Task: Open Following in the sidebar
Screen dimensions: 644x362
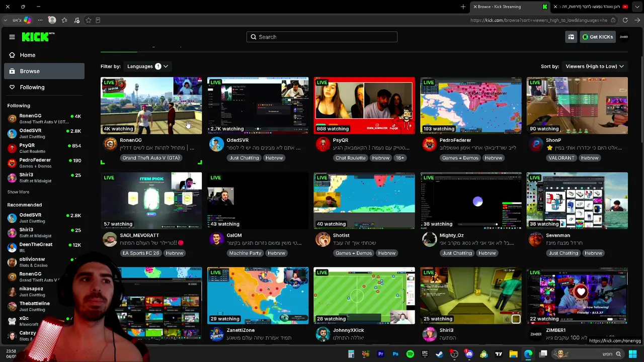Action: pyautogui.click(x=44, y=87)
